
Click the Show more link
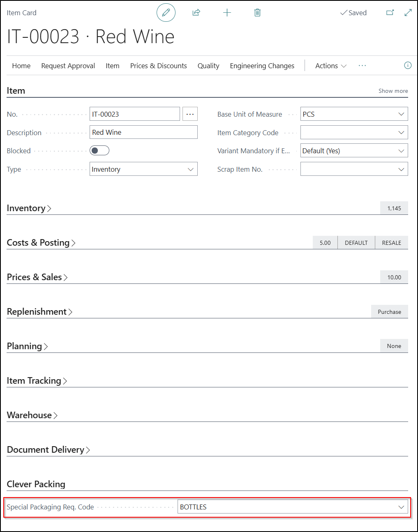[x=393, y=91]
